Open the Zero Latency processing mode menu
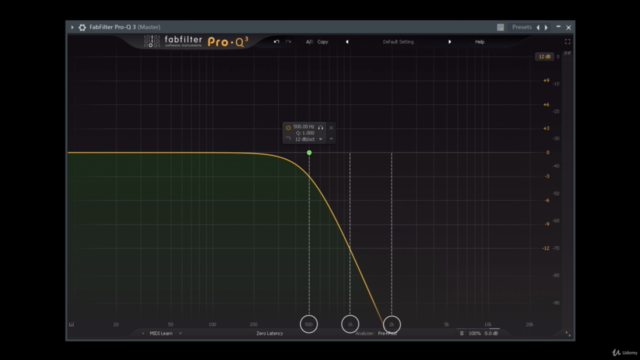Viewport: 640px width, 360px height. tap(269, 333)
